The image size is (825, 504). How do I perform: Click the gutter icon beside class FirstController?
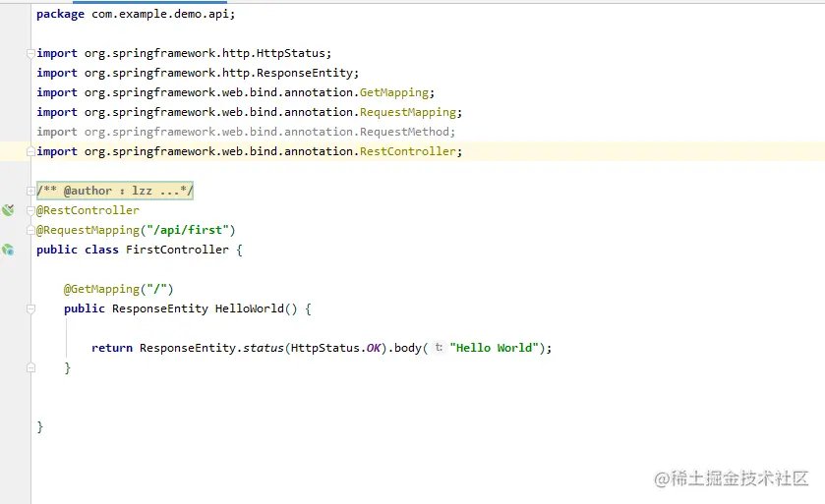[x=8, y=251]
